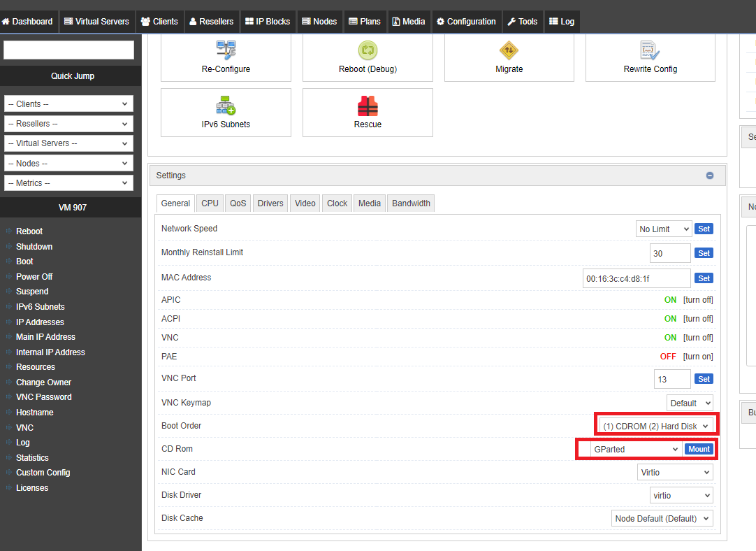Open the IP Blocks menu
Screen dimensions: 756x551
268,22
